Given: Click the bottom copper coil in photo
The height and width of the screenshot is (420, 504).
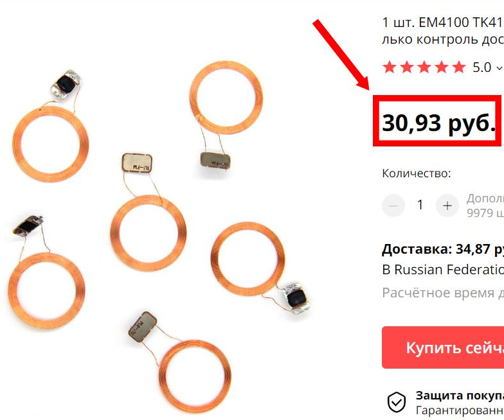Looking at the screenshot, I should tap(195, 376).
